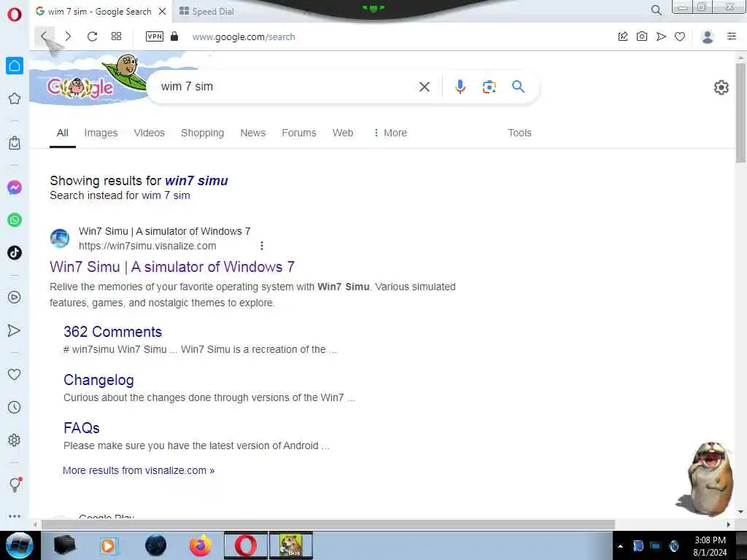Open More results from visnalize.com
Screen dimensions: 747x560
point(139,470)
